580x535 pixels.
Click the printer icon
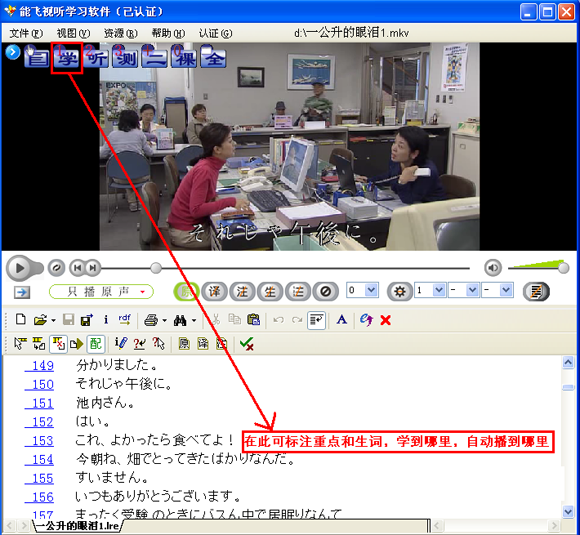pyautogui.click(x=151, y=320)
